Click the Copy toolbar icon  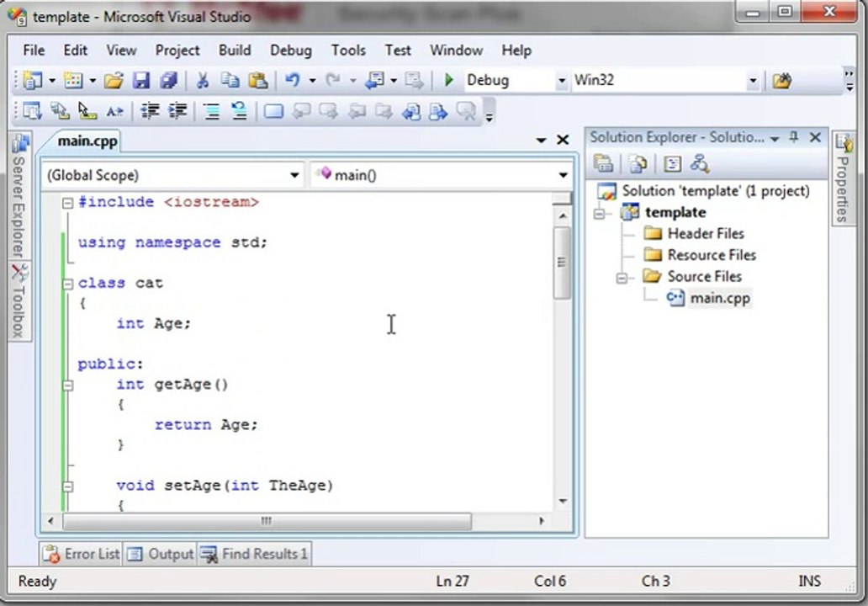point(230,81)
